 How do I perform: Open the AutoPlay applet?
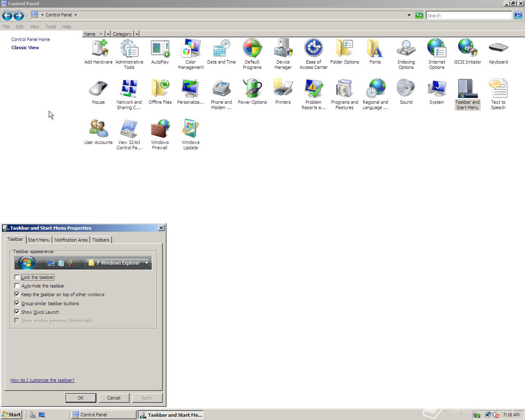[160, 52]
